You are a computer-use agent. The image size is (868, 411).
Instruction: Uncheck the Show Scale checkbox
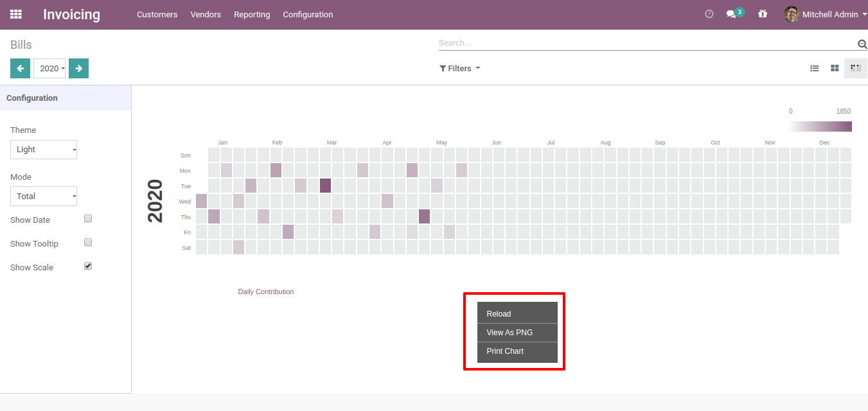coord(89,266)
